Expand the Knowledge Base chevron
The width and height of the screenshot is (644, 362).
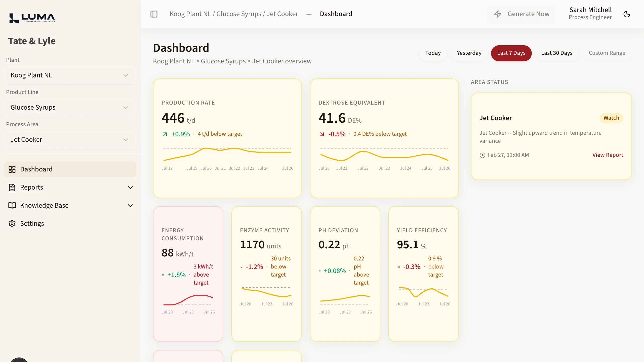pyautogui.click(x=130, y=206)
